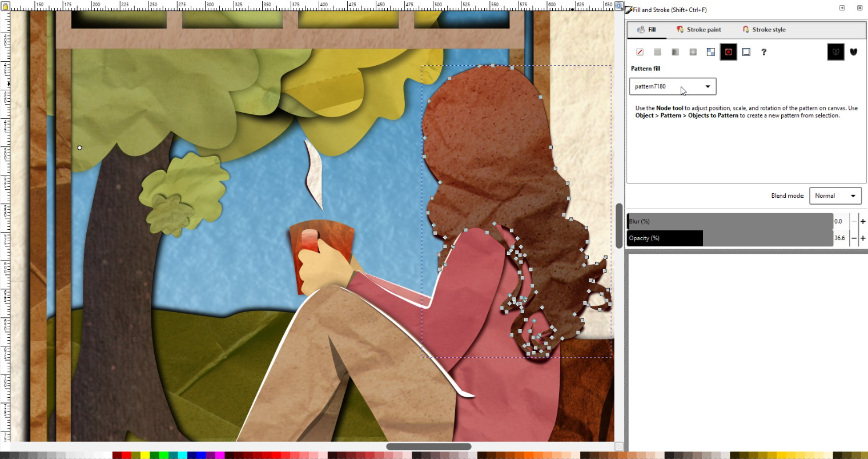
Task: Switch to the Stroke style tab
Action: [763, 30]
